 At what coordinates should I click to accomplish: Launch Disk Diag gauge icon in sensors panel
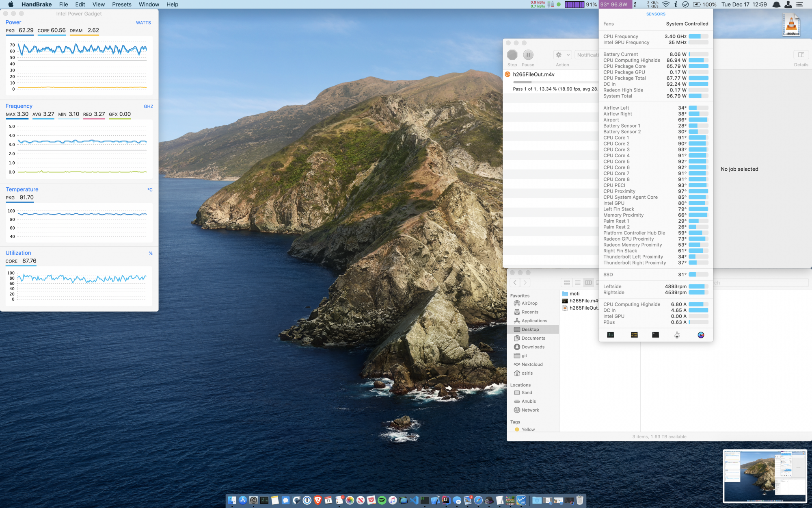click(701, 335)
